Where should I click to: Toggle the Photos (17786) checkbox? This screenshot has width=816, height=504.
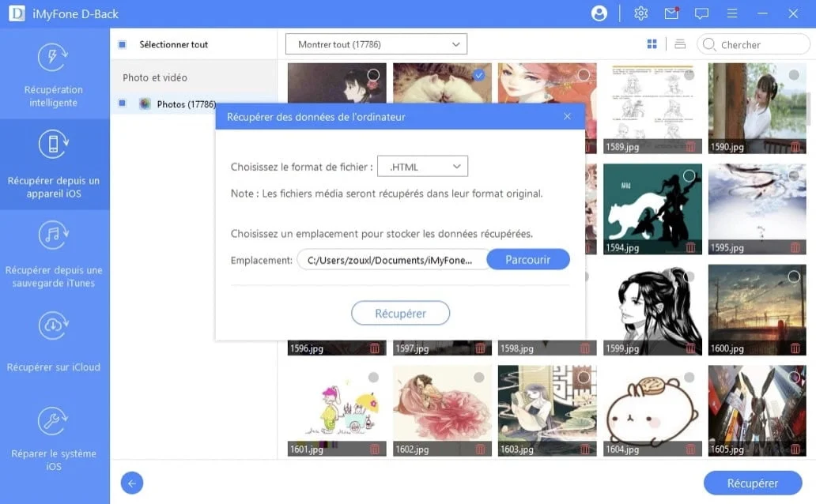point(122,103)
